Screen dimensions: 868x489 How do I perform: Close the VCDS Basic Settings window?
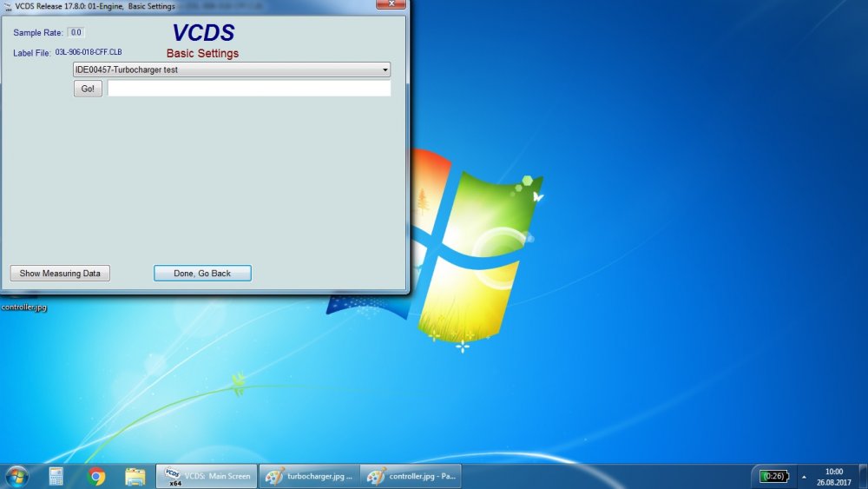[x=391, y=3]
